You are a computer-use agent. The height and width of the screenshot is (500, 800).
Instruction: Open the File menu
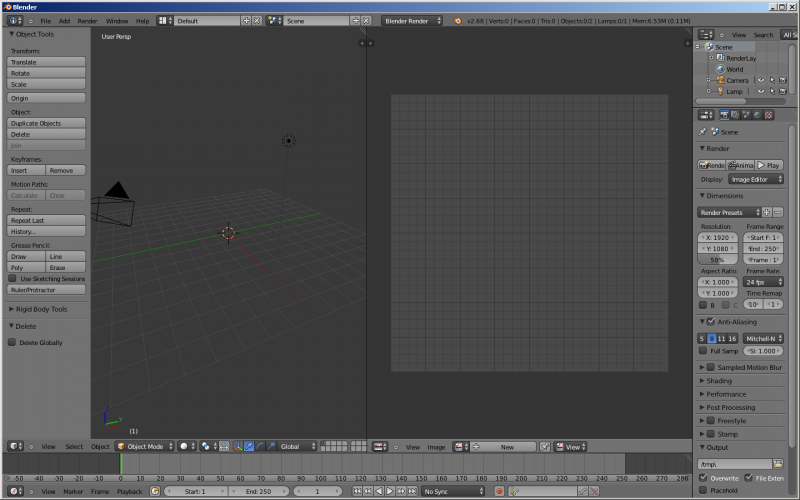(x=45, y=20)
